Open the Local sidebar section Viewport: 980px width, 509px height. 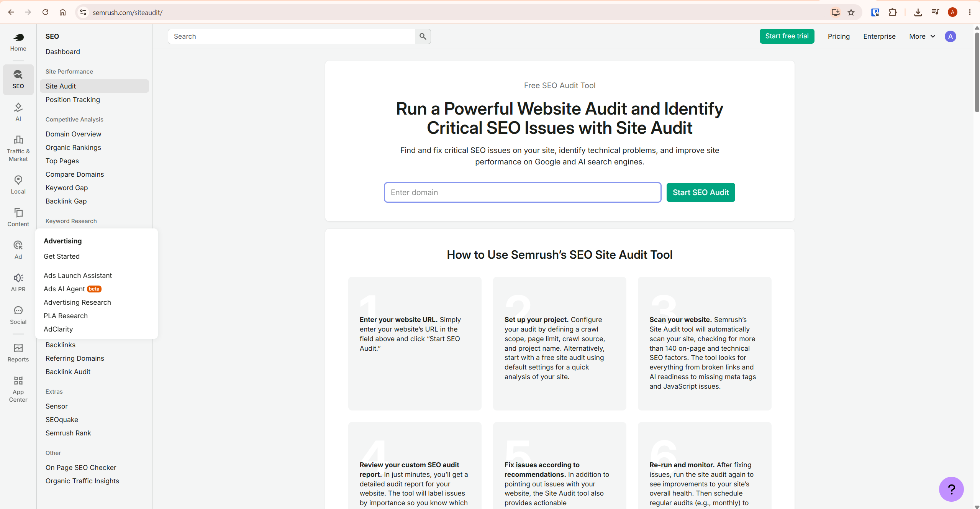point(18,185)
